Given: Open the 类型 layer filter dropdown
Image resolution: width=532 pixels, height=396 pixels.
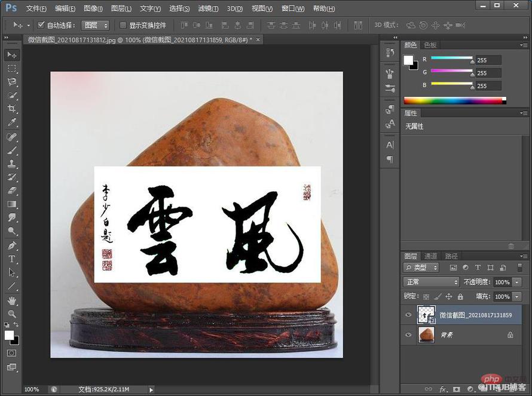Looking at the screenshot, I should click(421, 268).
